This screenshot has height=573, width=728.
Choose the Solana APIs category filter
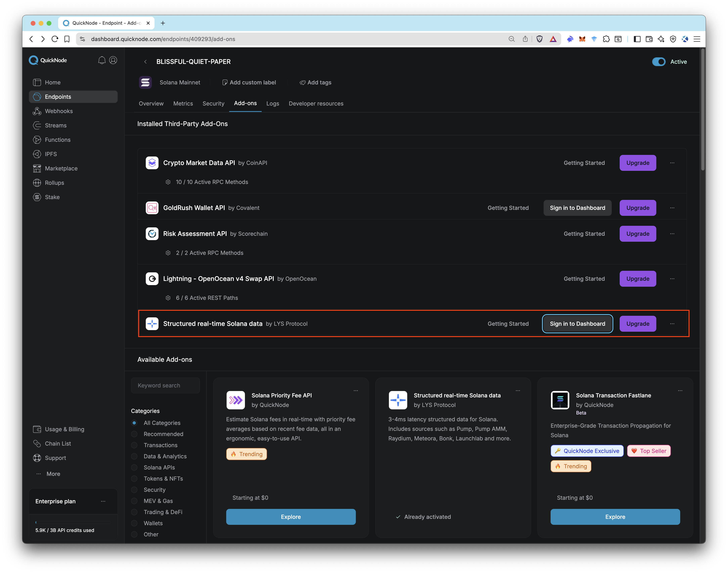coord(134,467)
